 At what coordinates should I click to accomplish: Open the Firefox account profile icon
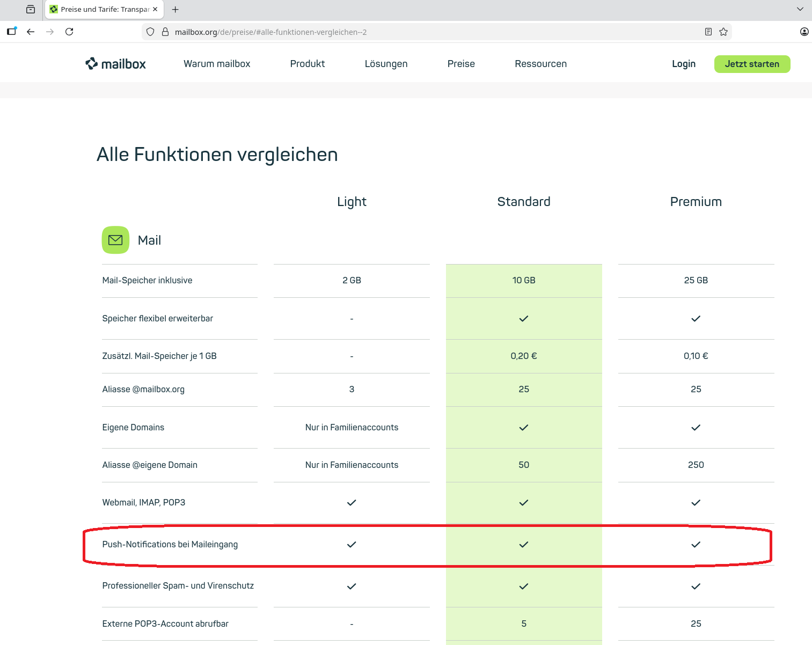click(804, 32)
